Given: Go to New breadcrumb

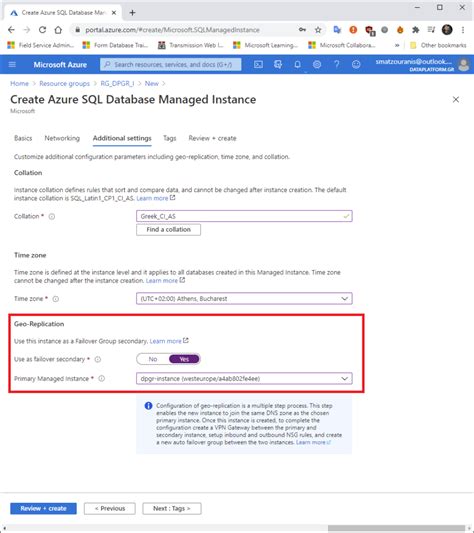Looking at the screenshot, I should click(x=152, y=84).
